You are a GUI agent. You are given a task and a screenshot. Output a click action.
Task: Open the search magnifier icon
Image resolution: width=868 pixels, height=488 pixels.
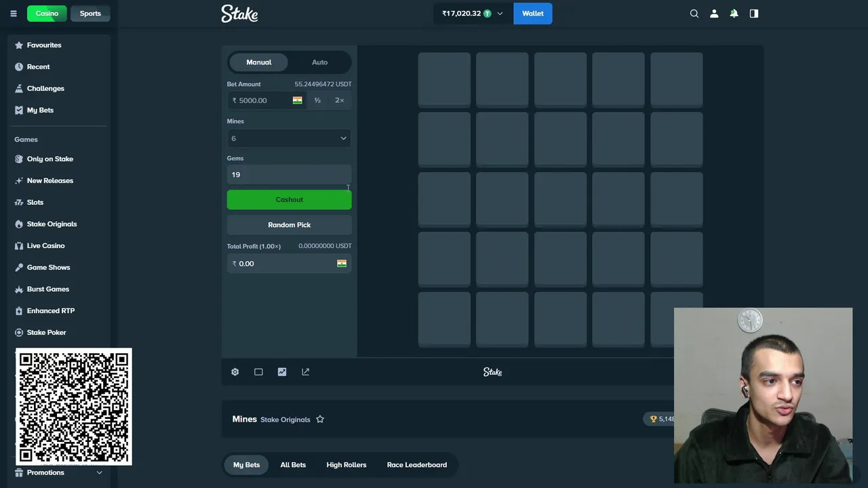[694, 14]
